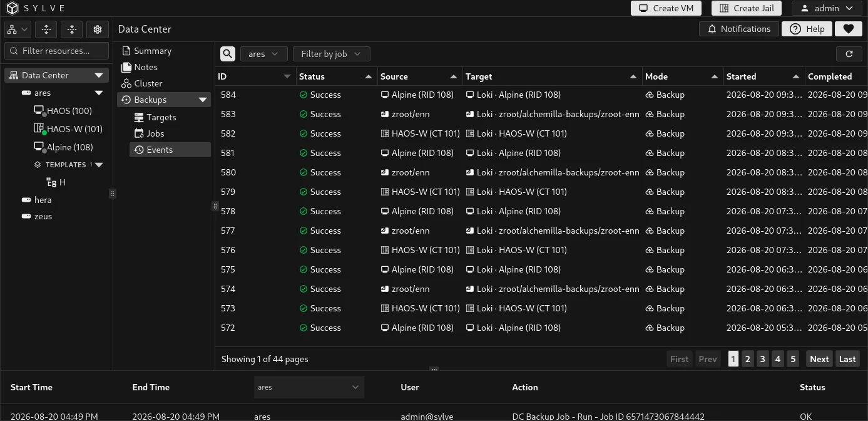Image resolution: width=868 pixels, height=421 pixels.
Task: Go to page 5
Action: (793, 359)
